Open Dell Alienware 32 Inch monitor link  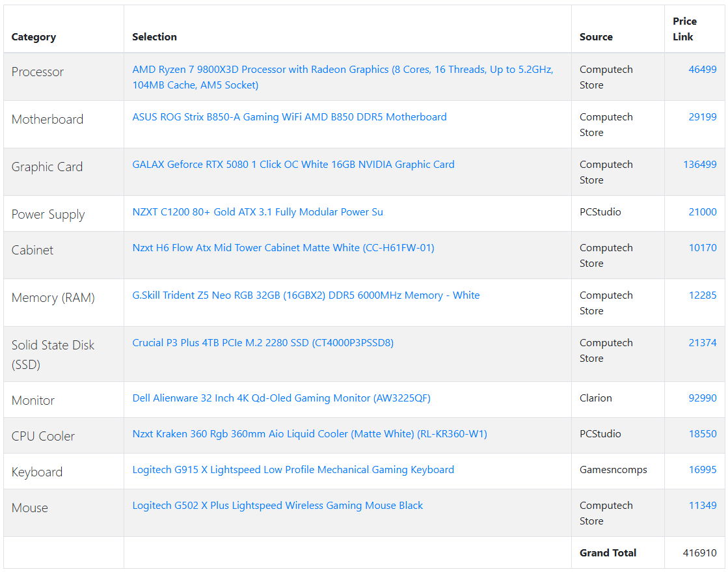click(281, 398)
